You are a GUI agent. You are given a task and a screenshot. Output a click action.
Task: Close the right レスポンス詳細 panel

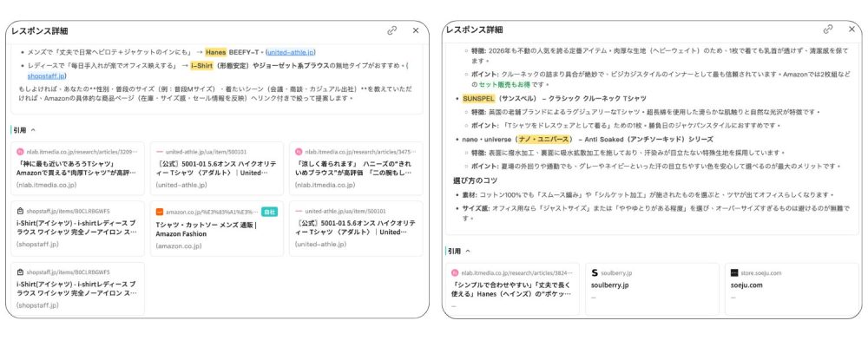click(x=852, y=29)
